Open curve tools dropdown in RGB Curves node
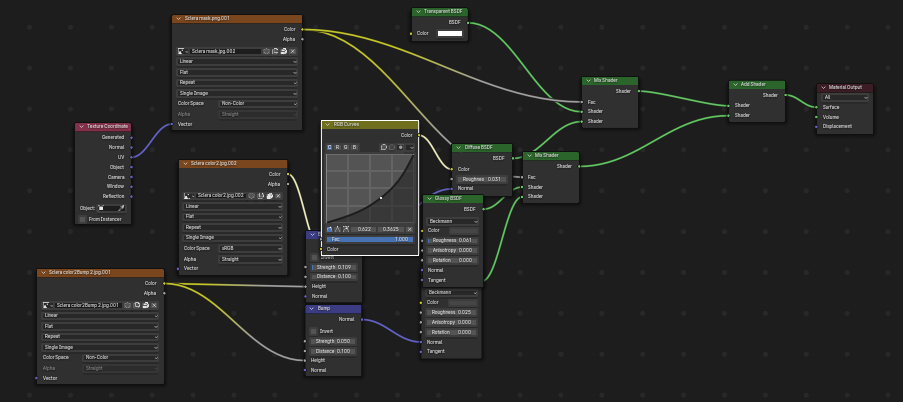 410,147
